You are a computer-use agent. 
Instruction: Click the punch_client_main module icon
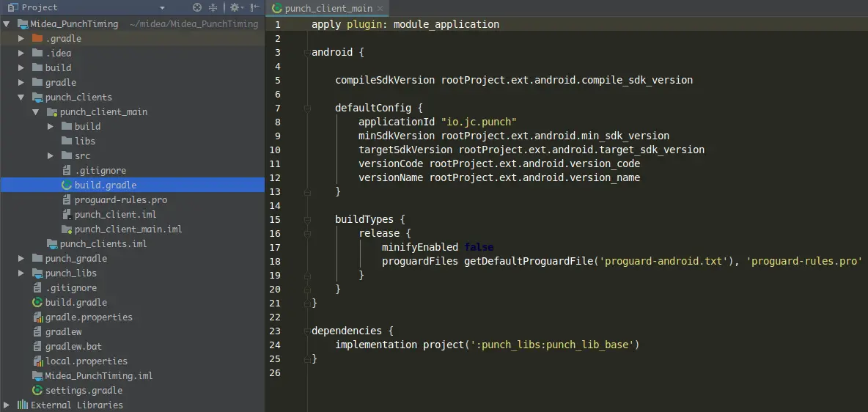[x=52, y=112]
